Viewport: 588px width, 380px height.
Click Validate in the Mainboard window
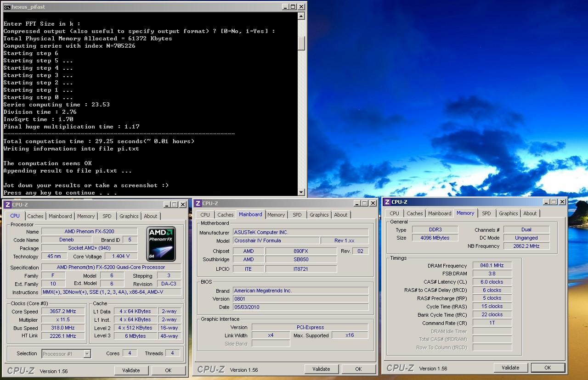pyautogui.click(x=321, y=369)
